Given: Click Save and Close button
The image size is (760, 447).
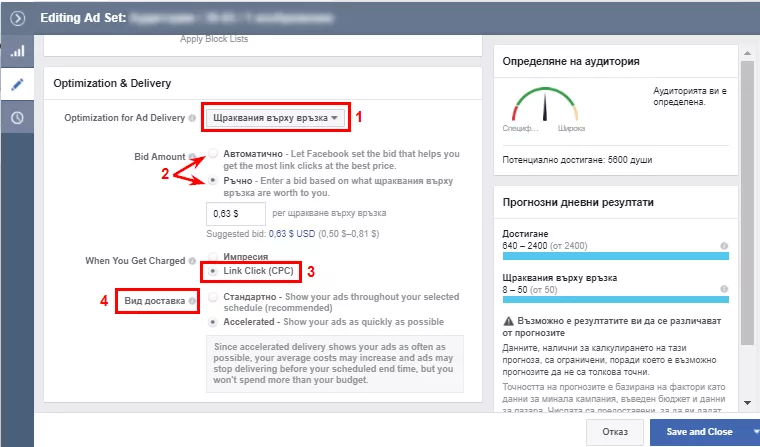Looking at the screenshot, I should click(x=699, y=431).
